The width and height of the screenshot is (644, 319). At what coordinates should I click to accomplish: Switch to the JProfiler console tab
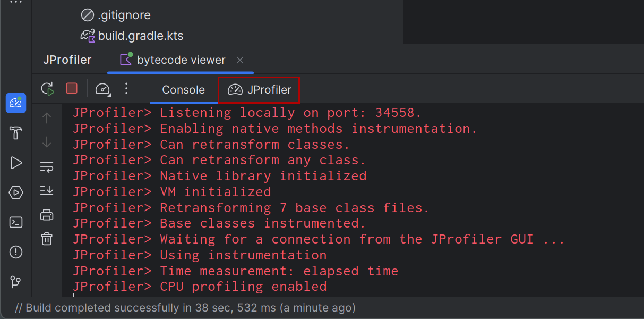point(260,90)
